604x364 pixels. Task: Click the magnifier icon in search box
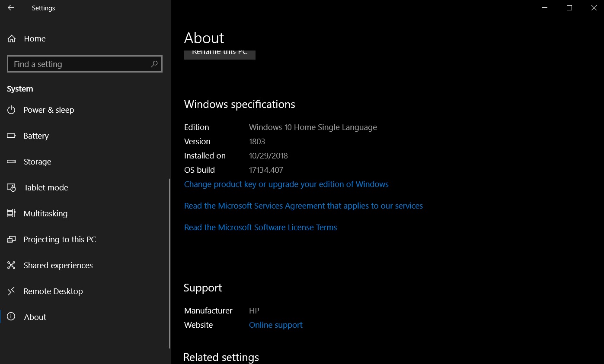pyautogui.click(x=154, y=64)
